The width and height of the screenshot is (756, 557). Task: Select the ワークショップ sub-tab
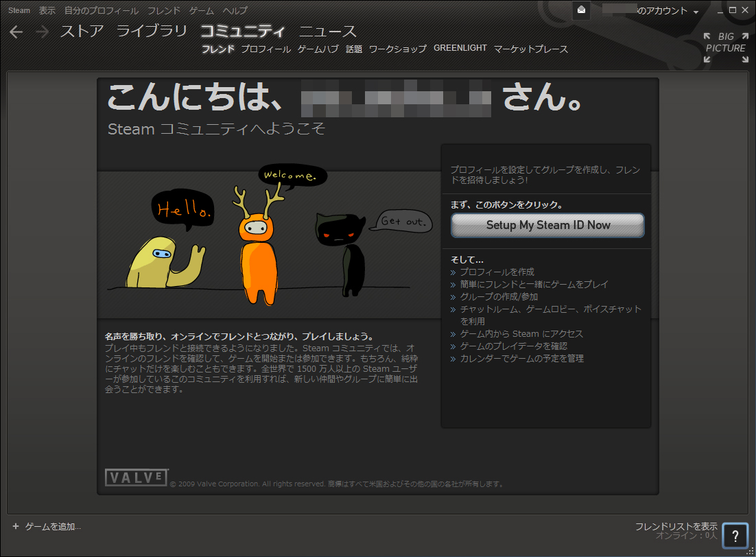(x=397, y=49)
